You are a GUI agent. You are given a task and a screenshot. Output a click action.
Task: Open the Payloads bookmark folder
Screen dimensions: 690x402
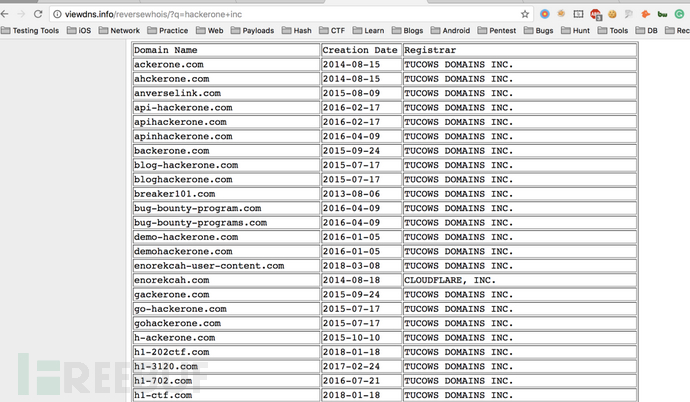[253, 30]
